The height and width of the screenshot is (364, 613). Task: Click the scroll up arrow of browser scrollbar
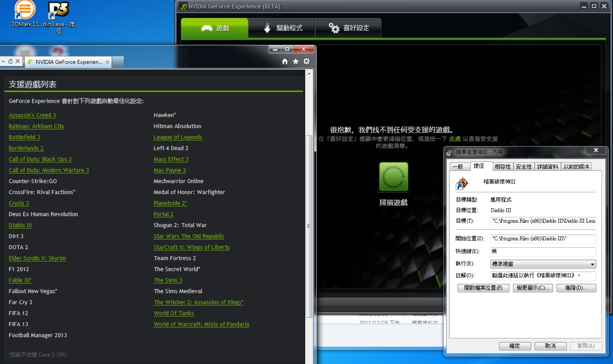coord(309,73)
